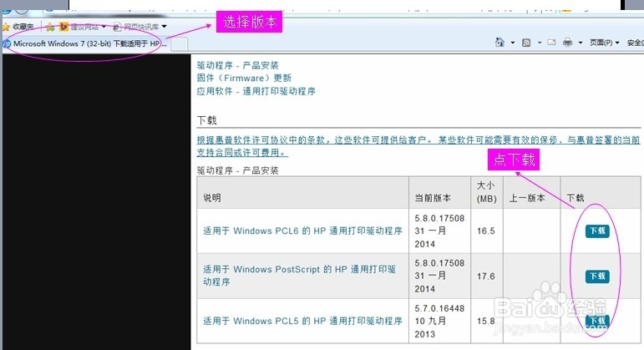Viewport: 644px width, 350px height.
Task: Click the 下载 section heading
Action: pos(206,120)
